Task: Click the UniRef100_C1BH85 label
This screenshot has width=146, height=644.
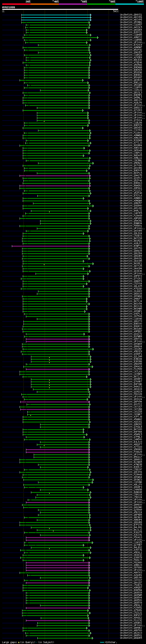Action: pos(131,35)
